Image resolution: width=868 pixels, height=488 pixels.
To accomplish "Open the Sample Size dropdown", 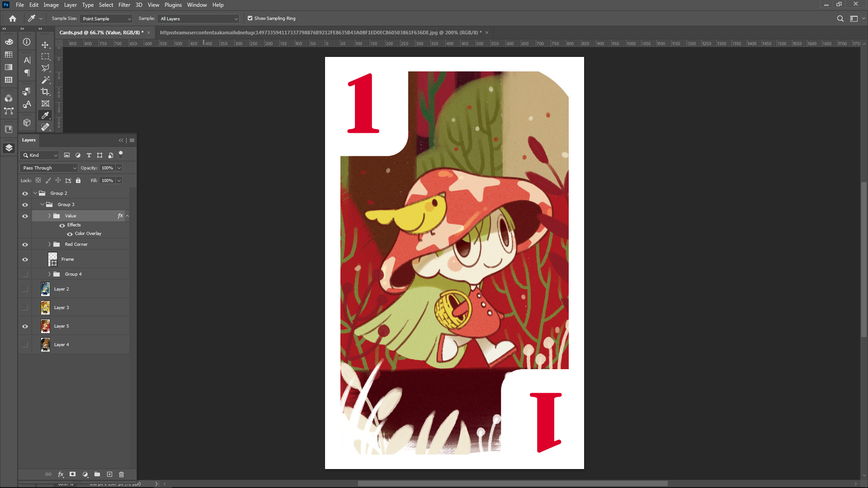I will coord(106,19).
